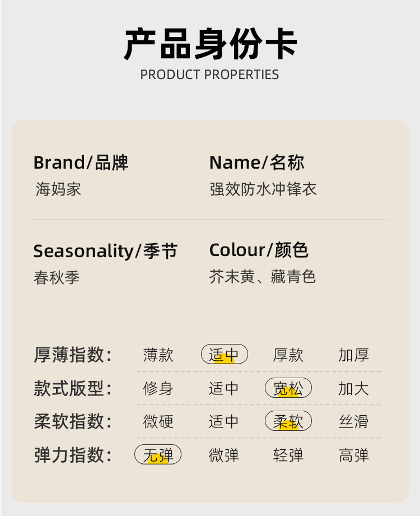This screenshot has height=516, width=420.
Task: Choose 轻弹 for the elasticity index
Action: pyautogui.click(x=288, y=455)
